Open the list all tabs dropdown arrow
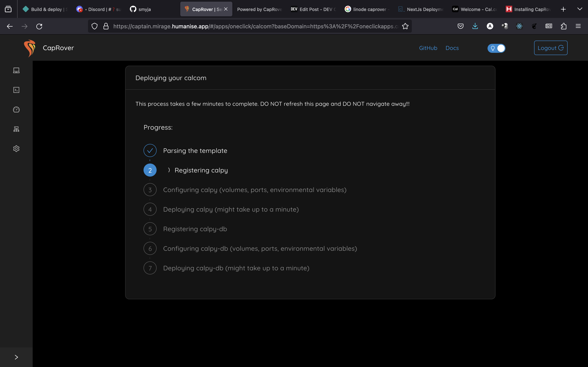The width and height of the screenshot is (588, 367). (579, 9)
